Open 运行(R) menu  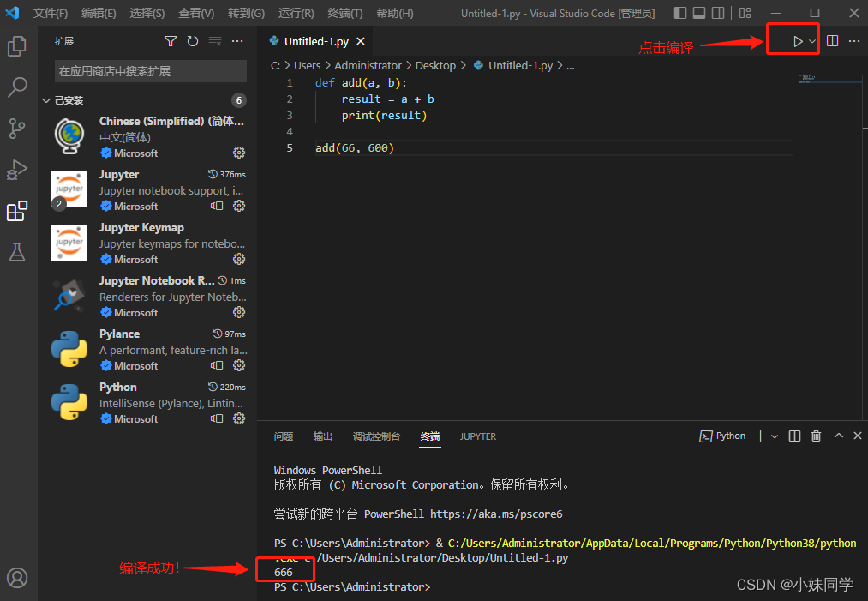(296, 14)
